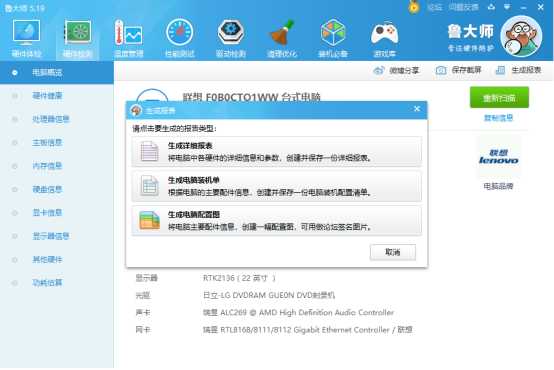Image resolution: width=554 pixels, height=370 pixels.
Task: Click the gold medal icon in title bar
Action: [414, 7]
